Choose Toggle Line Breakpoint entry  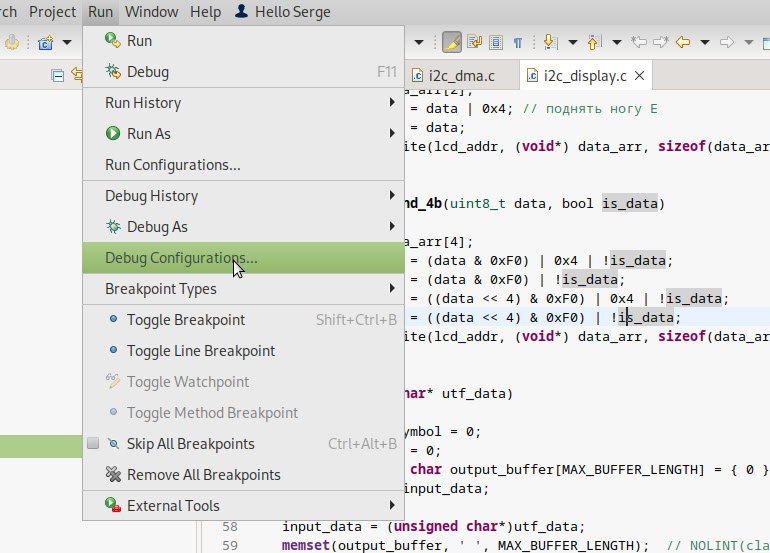click(x=243, y=351)
